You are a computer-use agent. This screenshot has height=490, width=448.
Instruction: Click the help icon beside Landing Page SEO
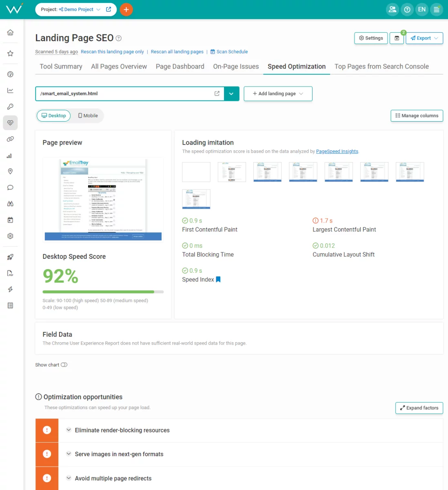[119, 38]
